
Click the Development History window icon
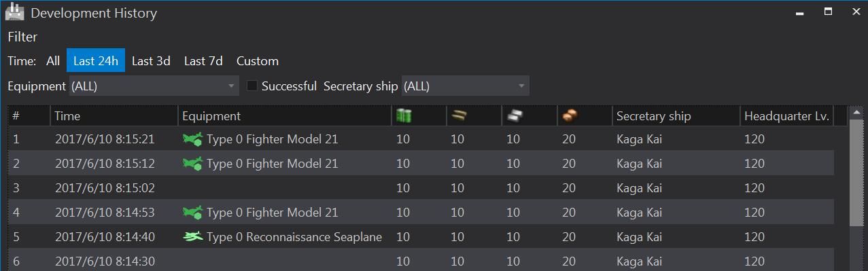[x=15, y=12]
